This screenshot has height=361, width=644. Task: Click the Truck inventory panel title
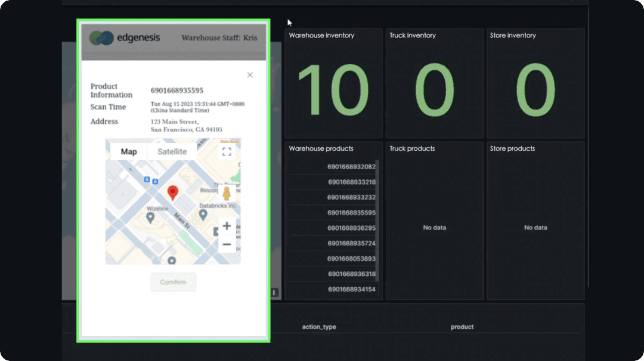413,36
